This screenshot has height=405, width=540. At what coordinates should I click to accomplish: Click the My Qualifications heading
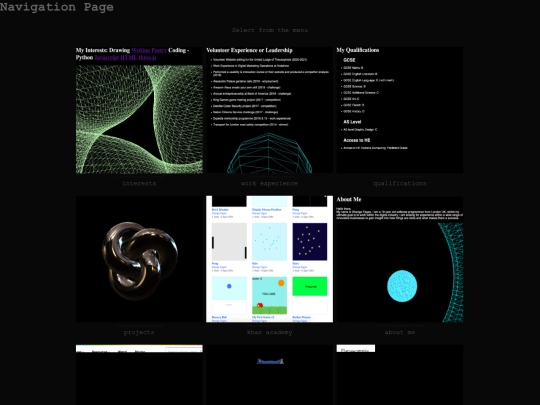pyautogui.click(x=358, y=50)
